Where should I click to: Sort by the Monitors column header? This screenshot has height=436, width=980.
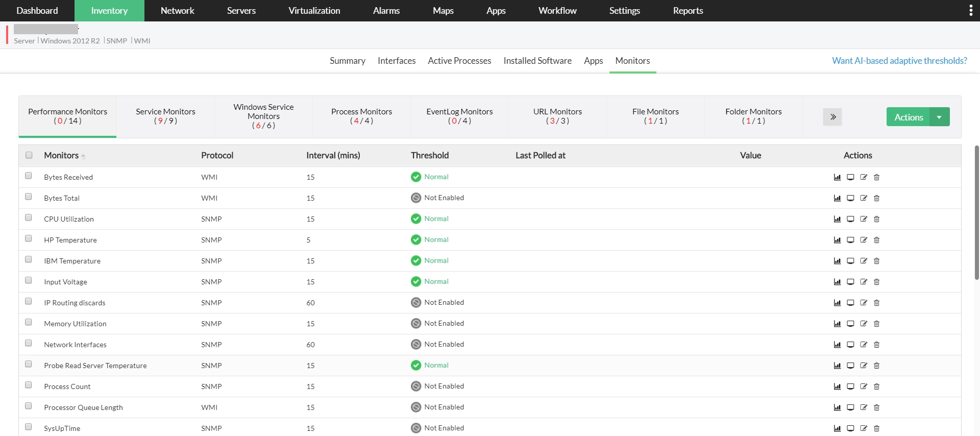tap(64, 155)
